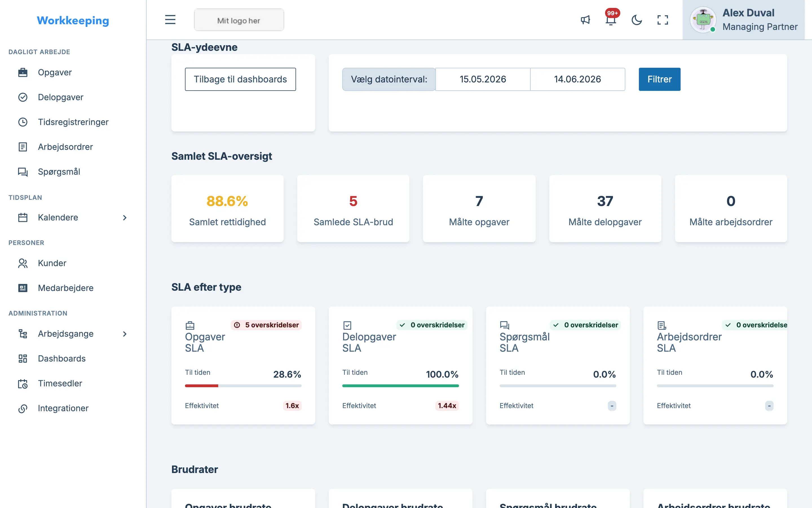Enter fullscreen with the expand icon

click(662, 20)
